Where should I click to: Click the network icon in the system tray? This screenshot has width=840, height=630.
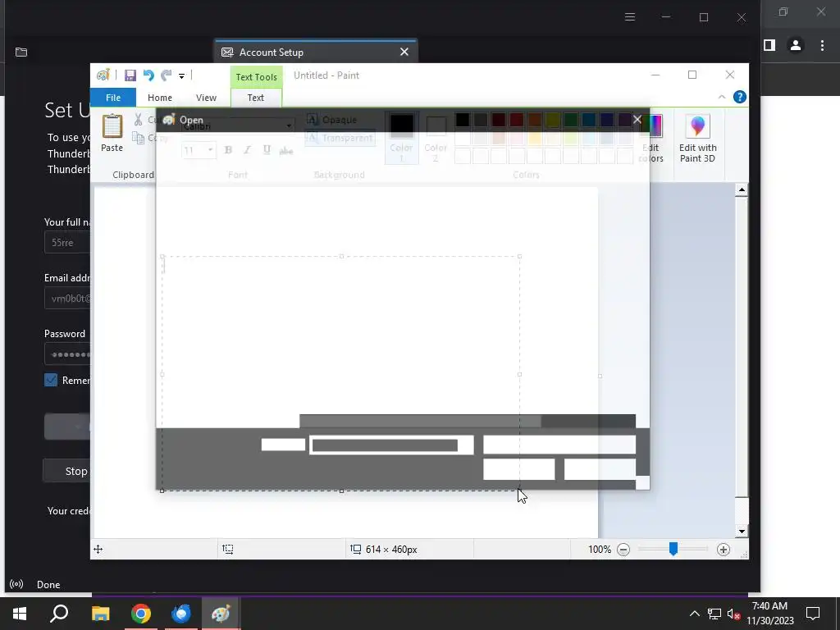[x=714, y=614]
